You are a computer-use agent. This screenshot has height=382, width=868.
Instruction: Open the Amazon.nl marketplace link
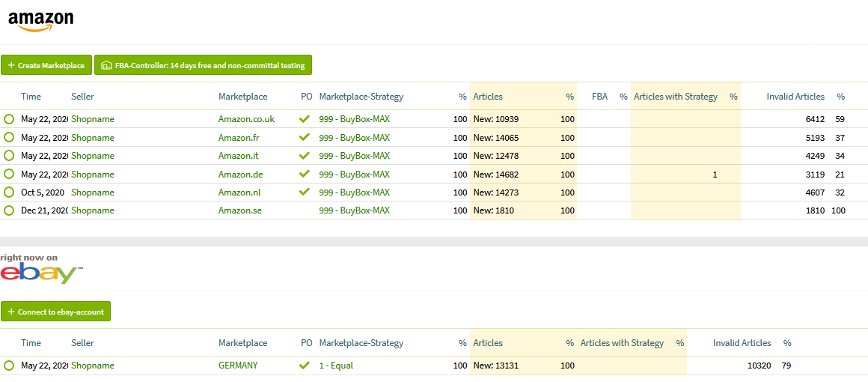[x=240, y=192]
